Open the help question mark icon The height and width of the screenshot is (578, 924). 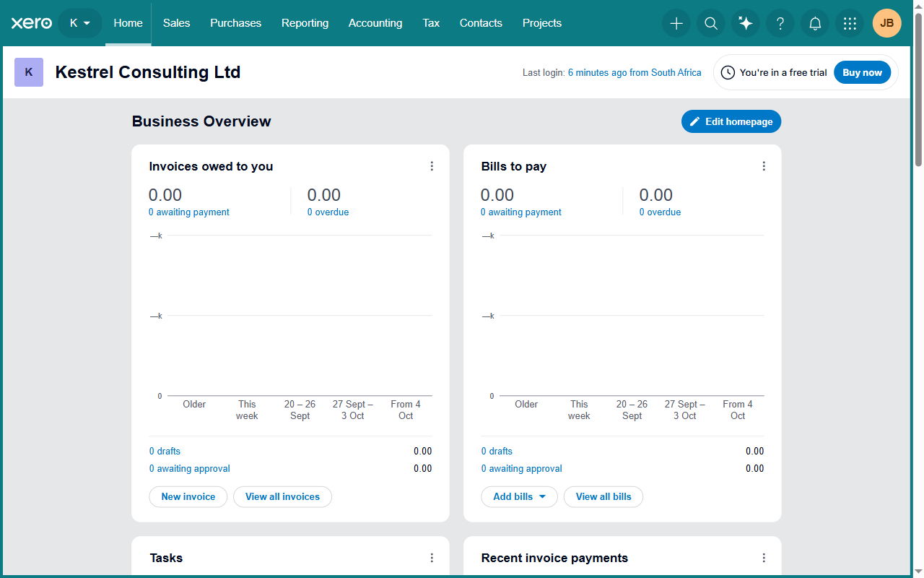click(780, 23)
